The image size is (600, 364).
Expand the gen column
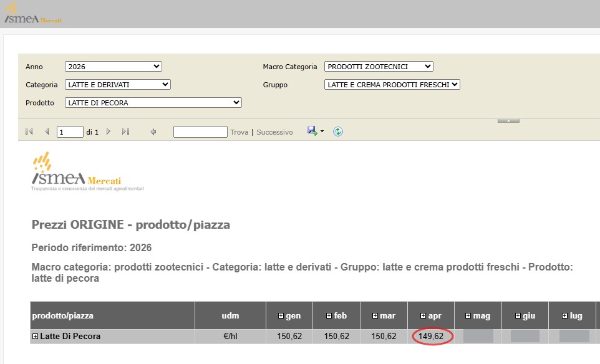[x=281, y=316]
